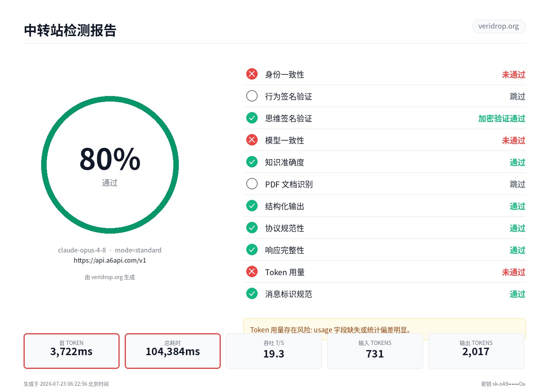Select the 吞吐 T/S 19.3 card
Viewport: 549px width, 392px height.
[274, 351]
